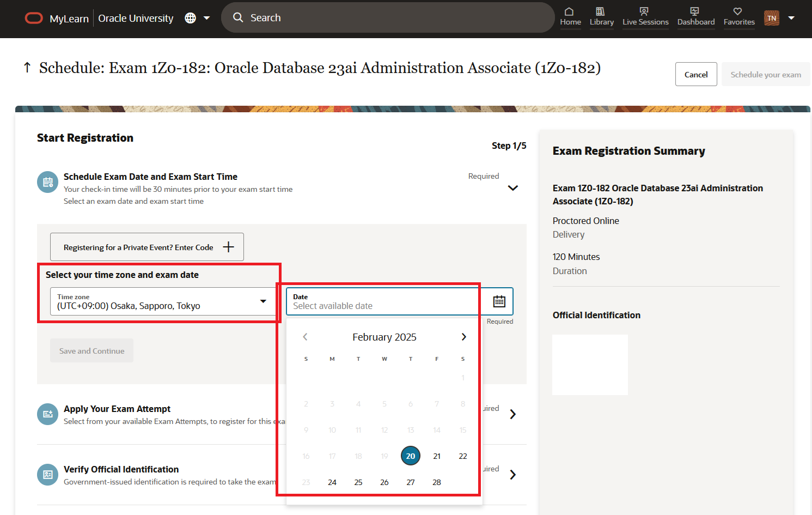Click the Step 1/5 indicator
This screenshot has height=515, width=812.
[509, 146]
